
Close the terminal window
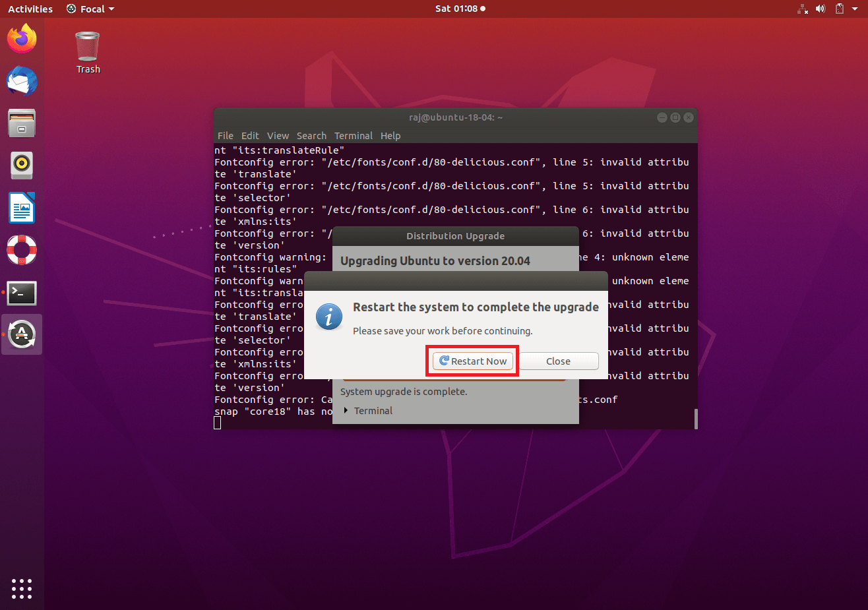[689, 117]
